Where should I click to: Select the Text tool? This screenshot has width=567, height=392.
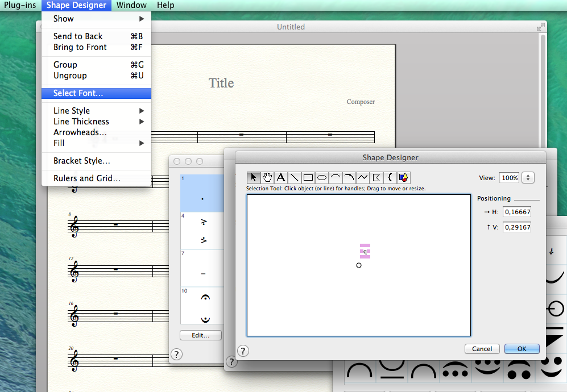pyautogui.click(x=281, y=177)
